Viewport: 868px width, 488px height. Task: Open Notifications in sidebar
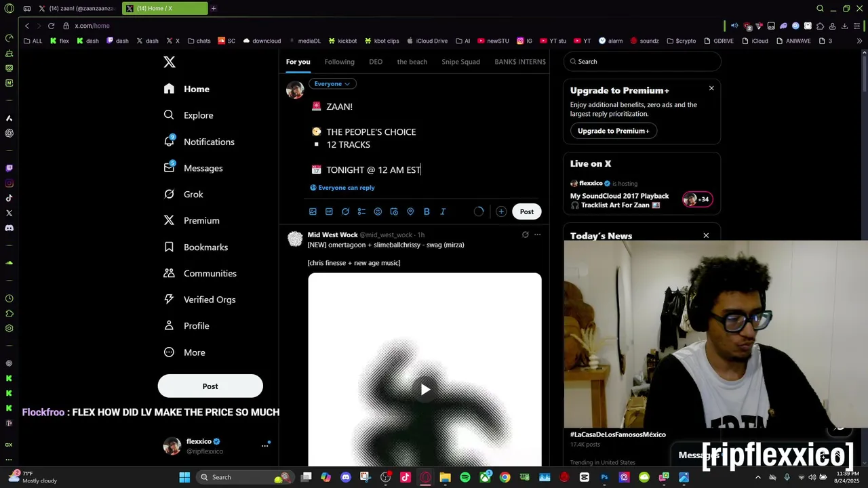tap(199, 142)
